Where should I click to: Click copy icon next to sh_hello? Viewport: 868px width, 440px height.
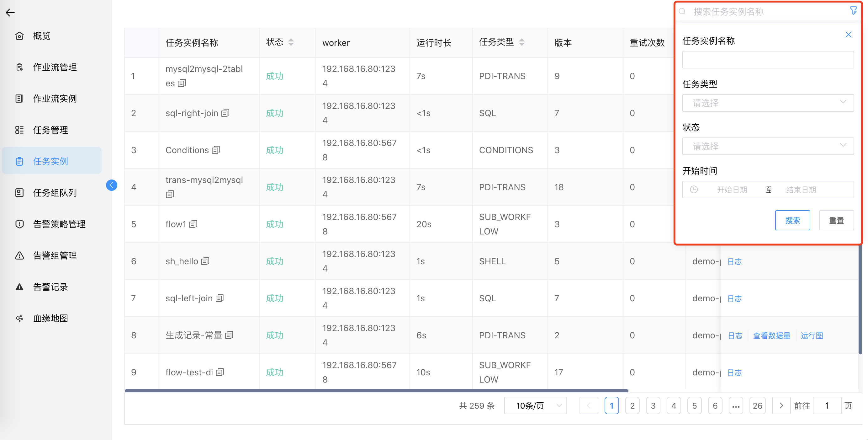(x=205, y=261)
